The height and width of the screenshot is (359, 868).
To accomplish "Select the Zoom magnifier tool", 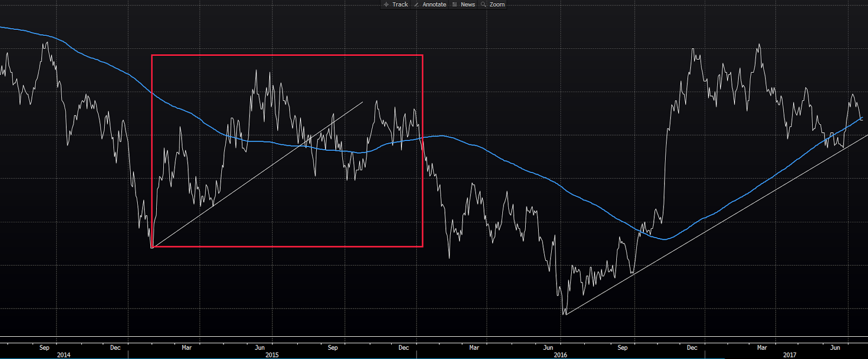I will tap(493, 4).
